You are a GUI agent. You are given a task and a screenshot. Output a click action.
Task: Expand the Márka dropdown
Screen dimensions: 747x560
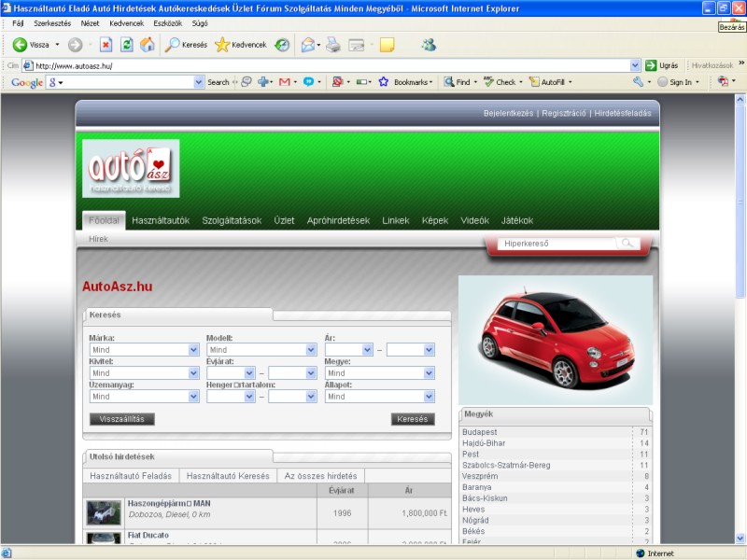193,350
